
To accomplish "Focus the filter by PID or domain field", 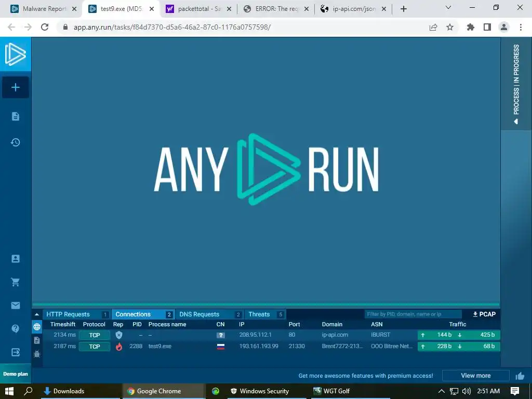I will (413, 314).
